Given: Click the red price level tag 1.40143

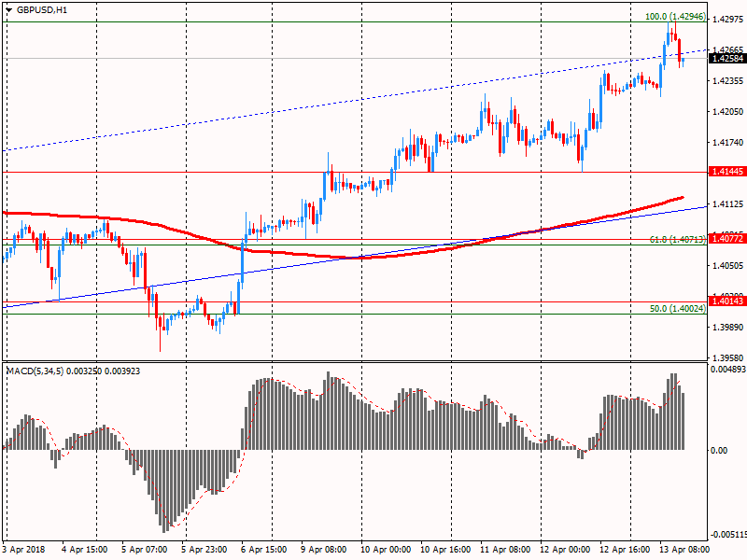Looking at the screenshot, I should pyautogui.click(x=727, y=301).
